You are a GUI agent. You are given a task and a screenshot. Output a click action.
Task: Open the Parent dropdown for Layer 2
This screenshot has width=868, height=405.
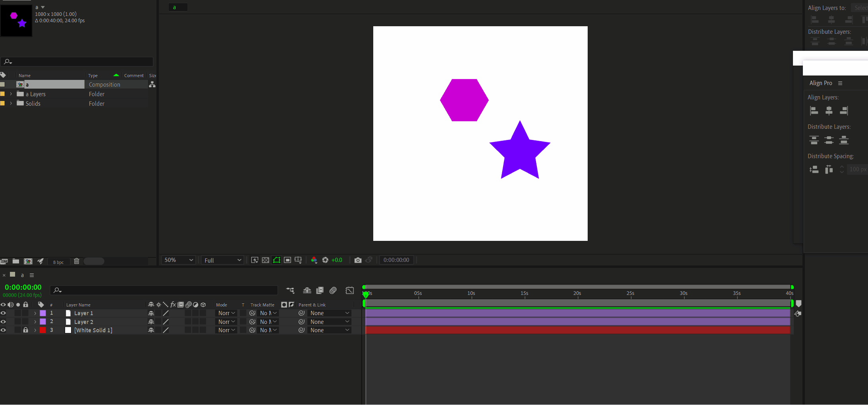330,322
